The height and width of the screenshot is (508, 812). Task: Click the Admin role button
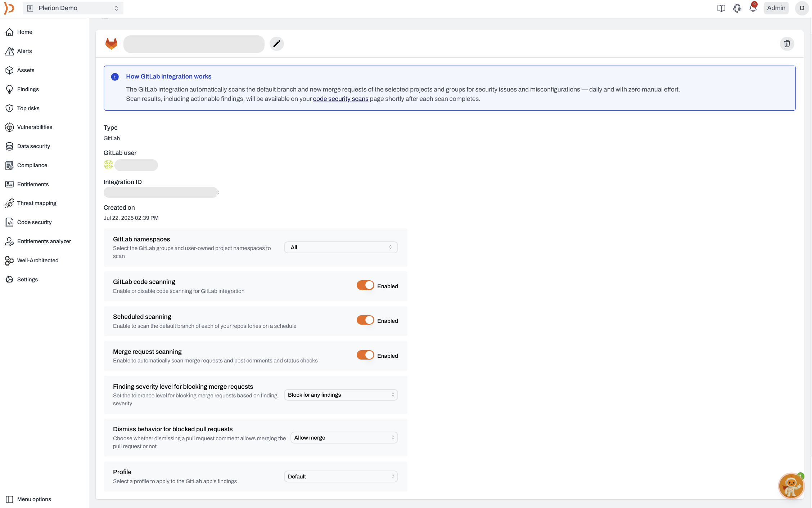pyautogui.click(x=776, y=8)
